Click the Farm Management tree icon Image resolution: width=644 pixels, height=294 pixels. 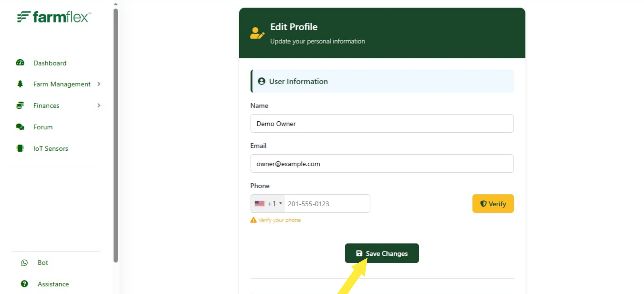coord(20,84)
